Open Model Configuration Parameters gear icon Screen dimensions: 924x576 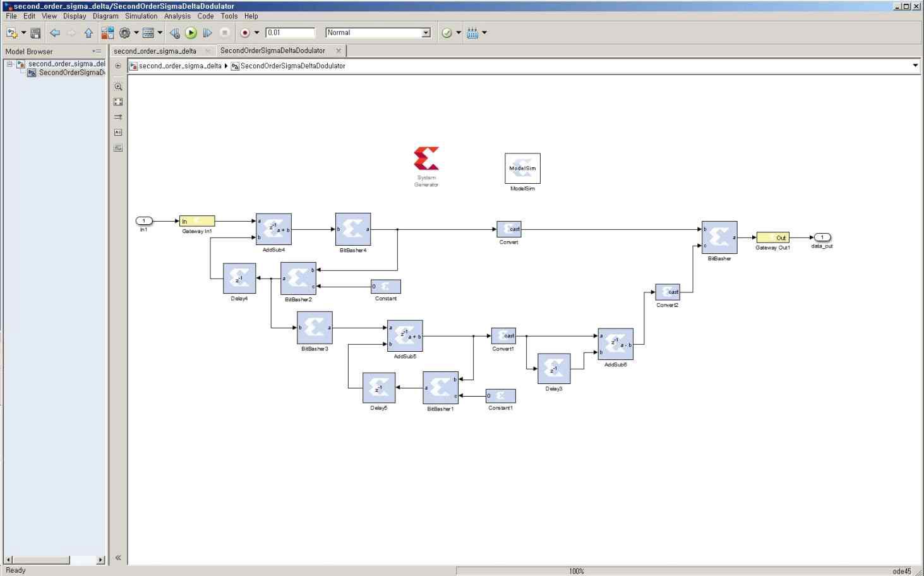coord(124,33)
